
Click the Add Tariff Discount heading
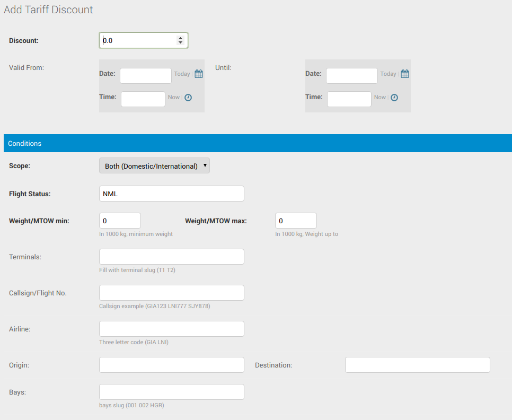pyautogui.click(x=48, y=10)
